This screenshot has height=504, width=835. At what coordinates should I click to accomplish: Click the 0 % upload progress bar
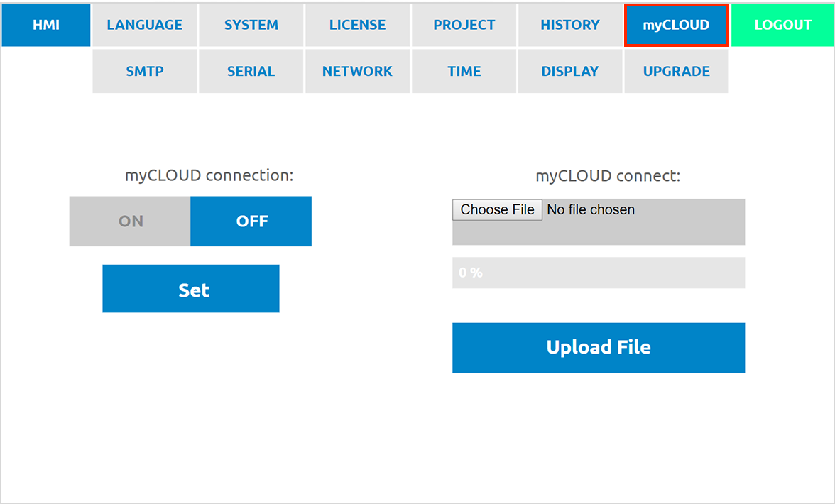(599, 273)
